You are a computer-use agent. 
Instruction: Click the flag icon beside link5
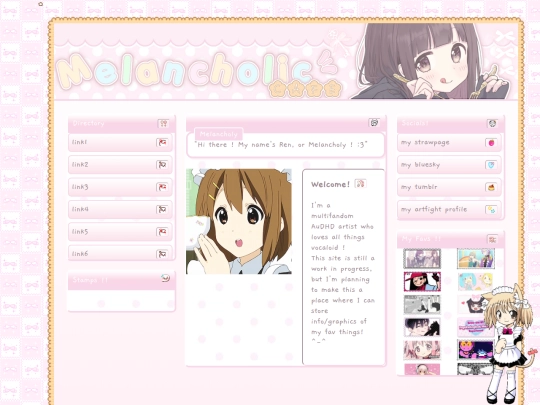point(162,232)
